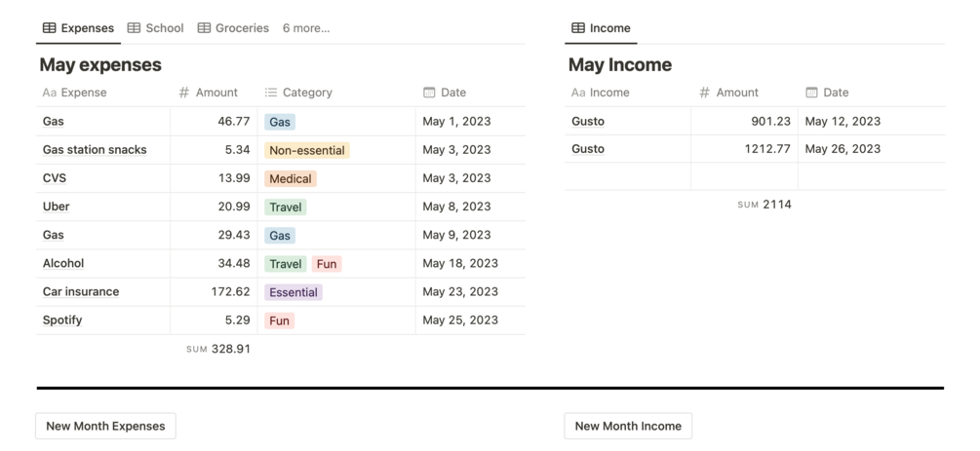Open the expenses SUM calculation menu

point(218,349)
